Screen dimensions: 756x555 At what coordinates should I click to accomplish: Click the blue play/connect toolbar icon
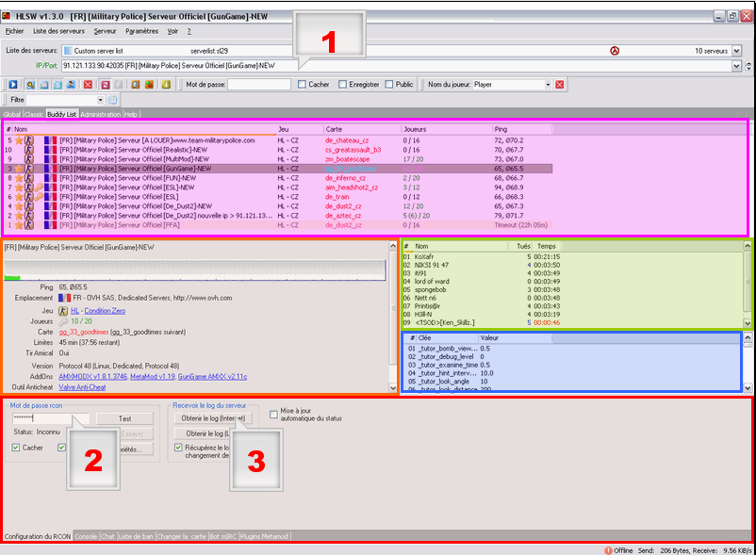point(13,85)
